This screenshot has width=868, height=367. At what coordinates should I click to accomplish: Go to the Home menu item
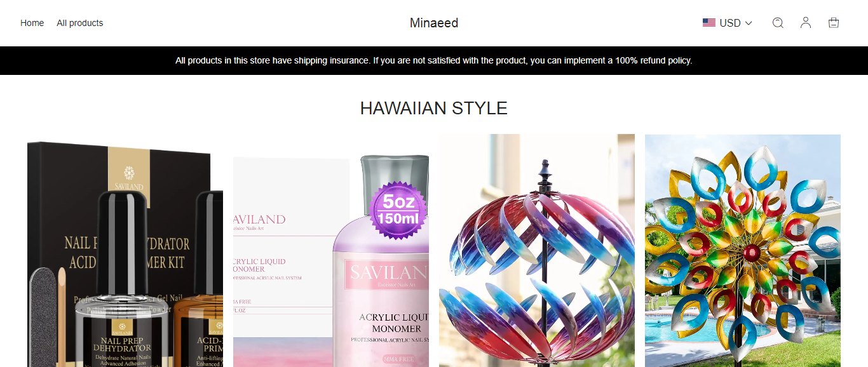[32, 23]
